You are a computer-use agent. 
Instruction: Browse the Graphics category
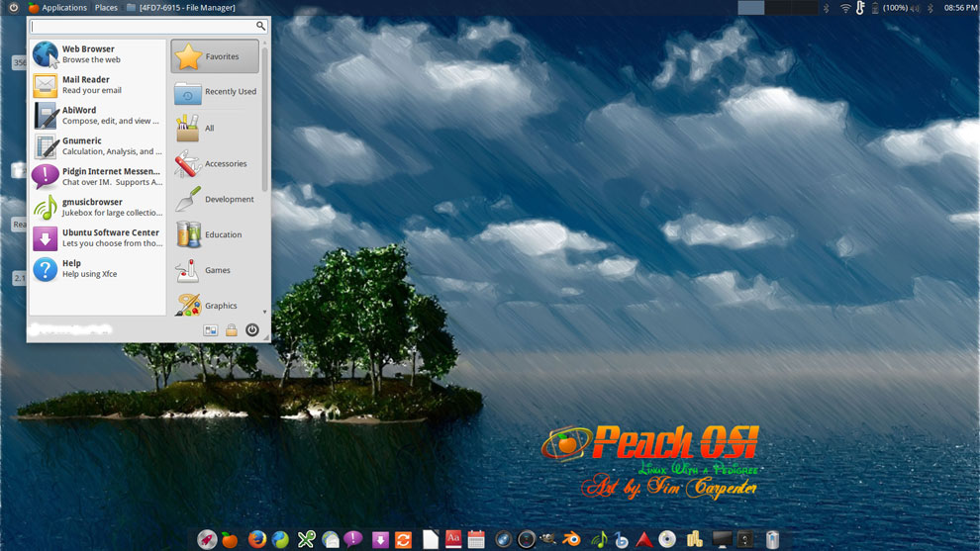(x=215, y=305)
